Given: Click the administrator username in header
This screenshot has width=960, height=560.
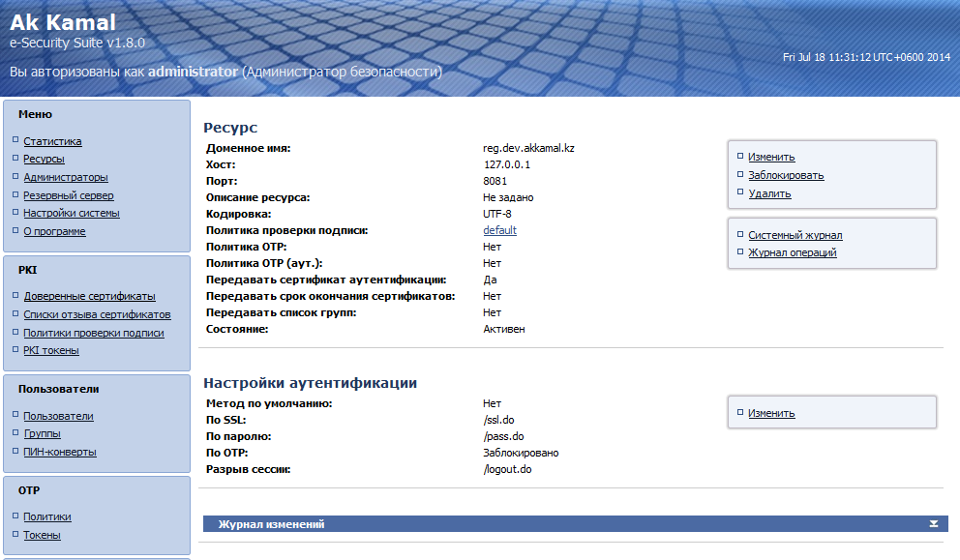Looking at the screenshot, I should (193, 72).
